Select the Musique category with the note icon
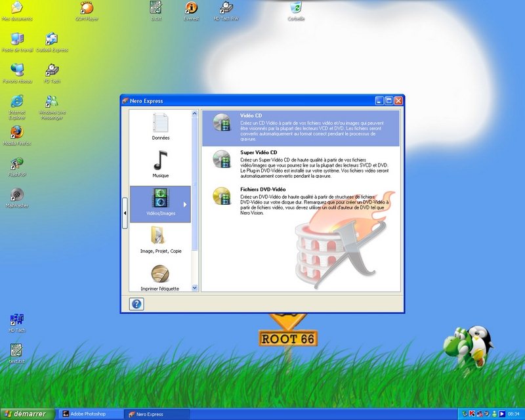The width and height of the screenshot is (525, 420). (x=160, y=165)
